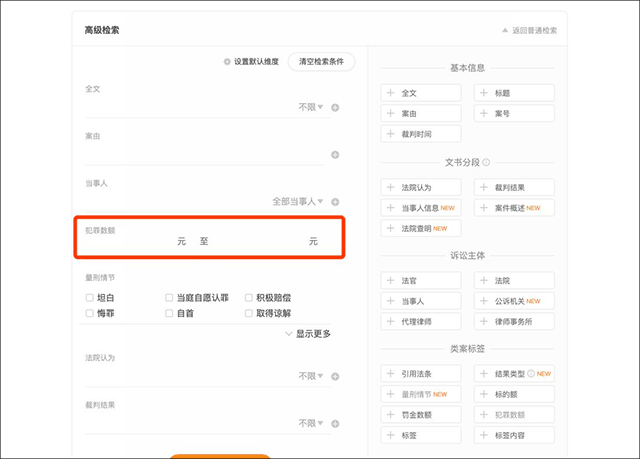Open the 全部当事人 dropdown
The height and width of the screenshot is (459, 640).
[x=298, y=201]
